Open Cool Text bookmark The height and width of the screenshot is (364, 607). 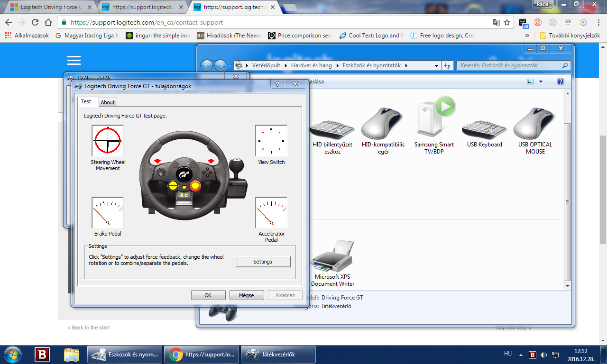tap(371, 36)
